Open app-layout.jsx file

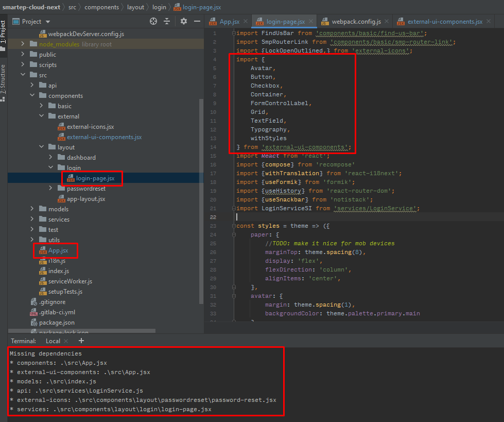[86, 199]
